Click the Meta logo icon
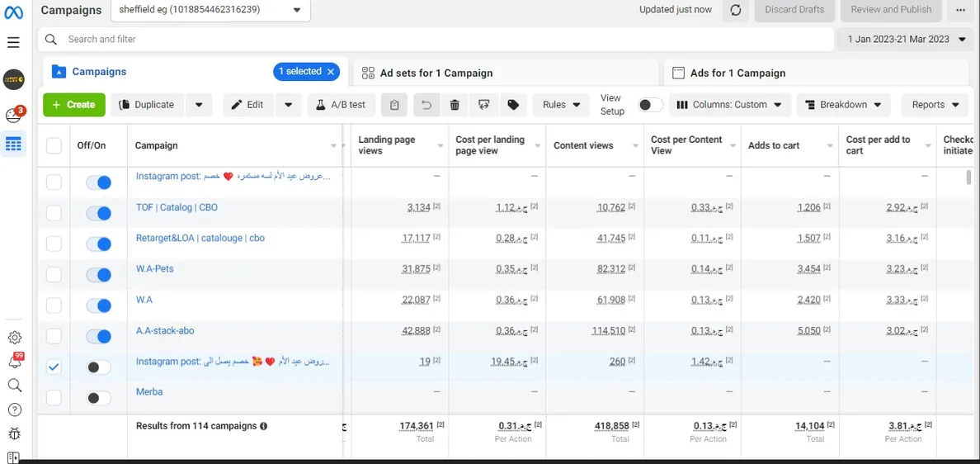 14,12
